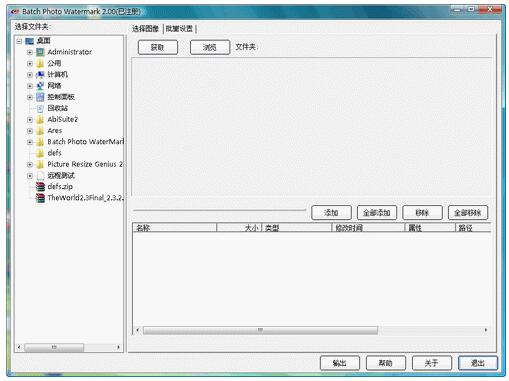Collapse the 桌面 root node
The width and height of the screenshot is (509, 381).
(19, 41)
